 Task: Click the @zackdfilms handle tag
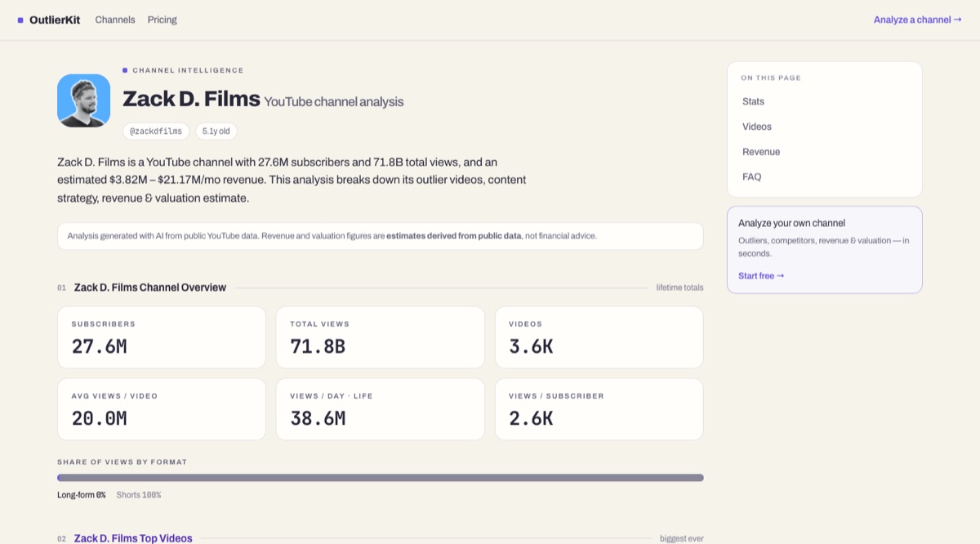[156, 131]
